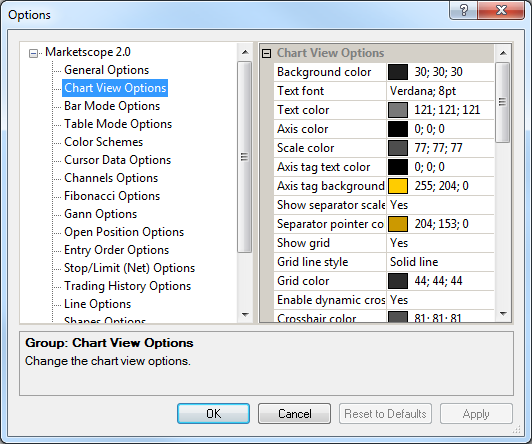
Task: Click the yellow Axis tag background swatch
Action: pos(398,186)
